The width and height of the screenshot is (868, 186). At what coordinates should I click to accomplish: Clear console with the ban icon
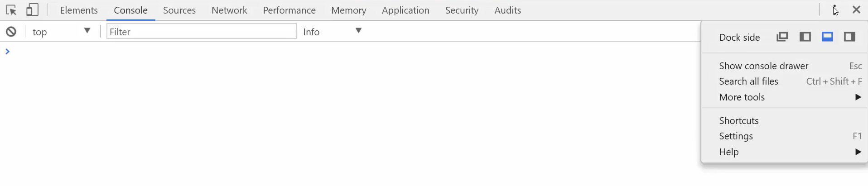click(11, 32)
